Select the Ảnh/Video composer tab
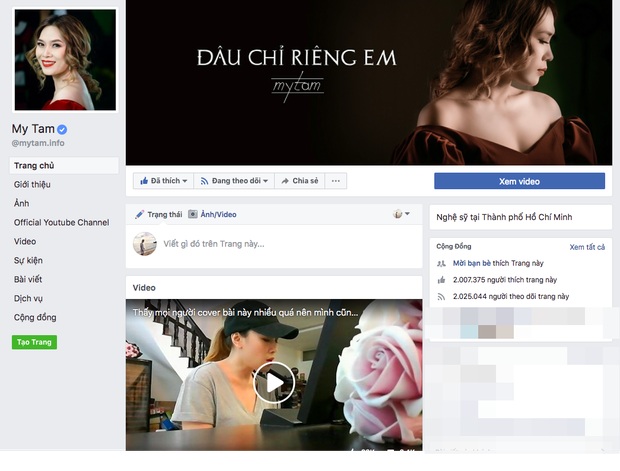 (x=212, y=214)
